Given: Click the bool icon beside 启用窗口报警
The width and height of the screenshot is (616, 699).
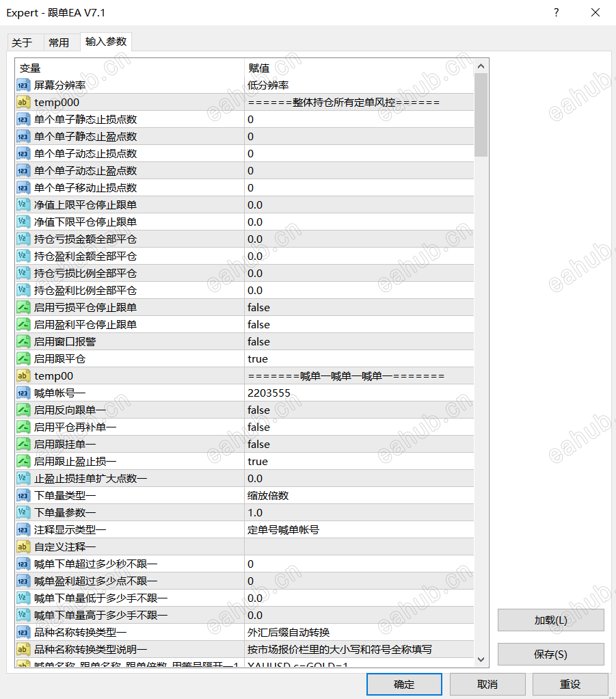Looking at the screenshot, I should tap(23, 341).
